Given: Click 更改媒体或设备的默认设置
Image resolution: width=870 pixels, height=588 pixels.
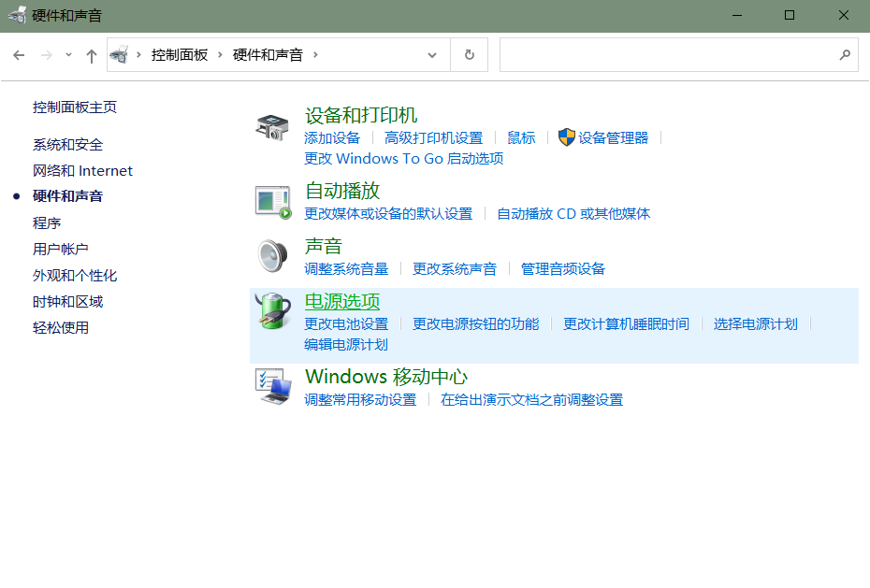Looking at the screenshot, I should (388, 213).
